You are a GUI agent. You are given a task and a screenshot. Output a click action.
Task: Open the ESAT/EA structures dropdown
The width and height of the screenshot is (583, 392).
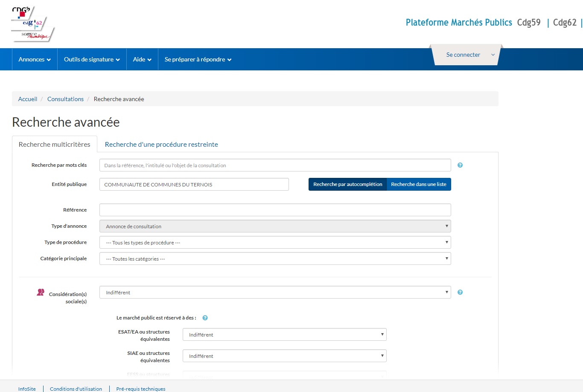coord(284,334)
